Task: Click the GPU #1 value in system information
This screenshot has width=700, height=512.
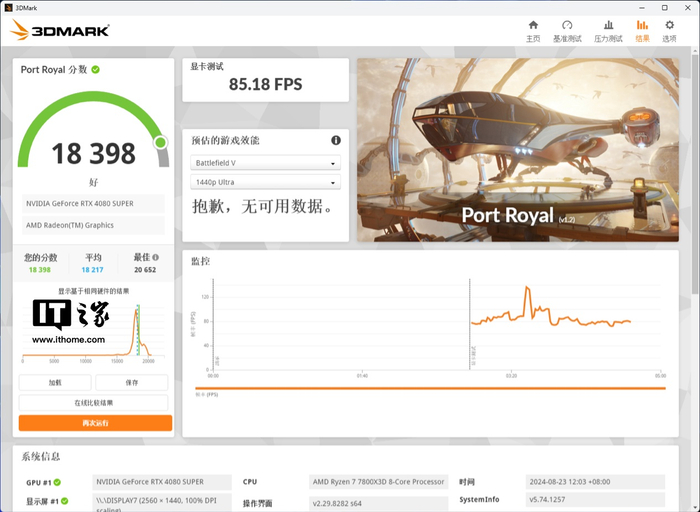Action: point(162,482)
